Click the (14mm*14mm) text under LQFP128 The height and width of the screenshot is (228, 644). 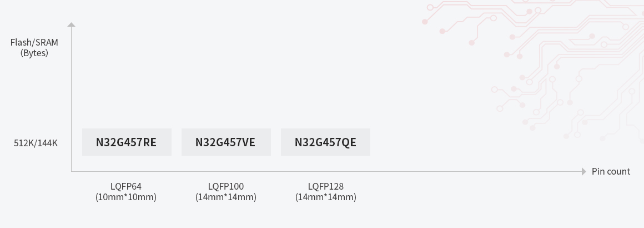click(326, 197)
